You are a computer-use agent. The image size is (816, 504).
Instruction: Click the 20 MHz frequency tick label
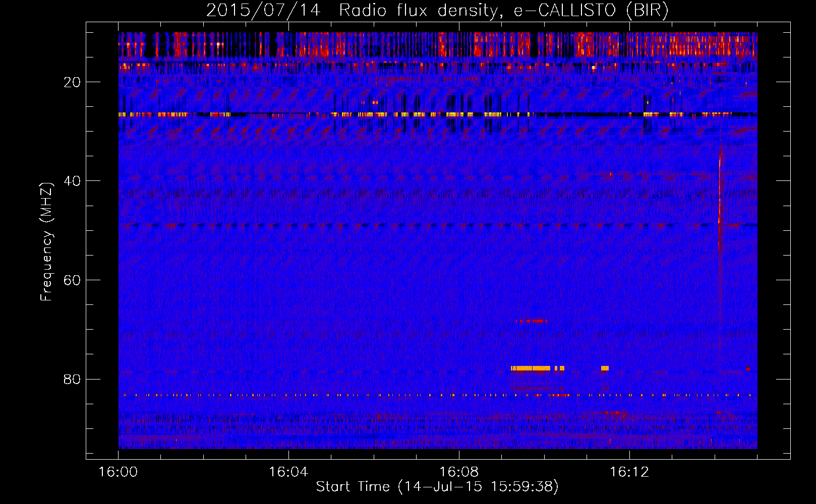pyautogui.click(x=72, y=82)
